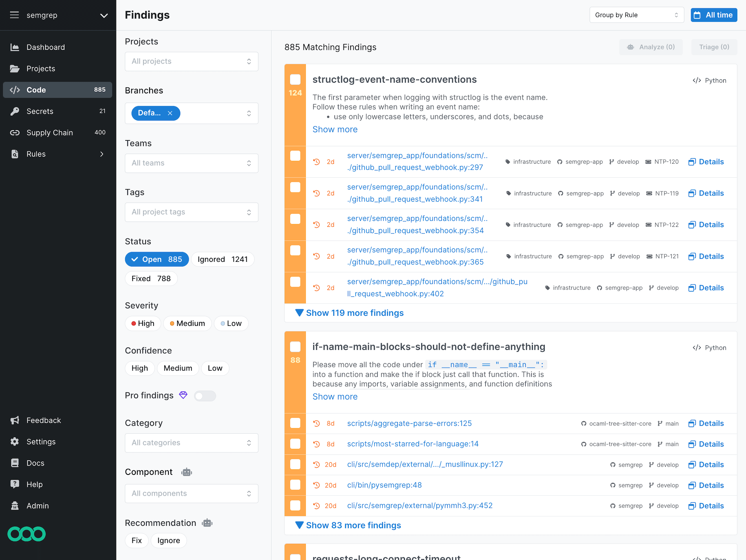746x560 pixels.
Task: Remove the default branch filter chip
Action: click(x=170, y=113)
